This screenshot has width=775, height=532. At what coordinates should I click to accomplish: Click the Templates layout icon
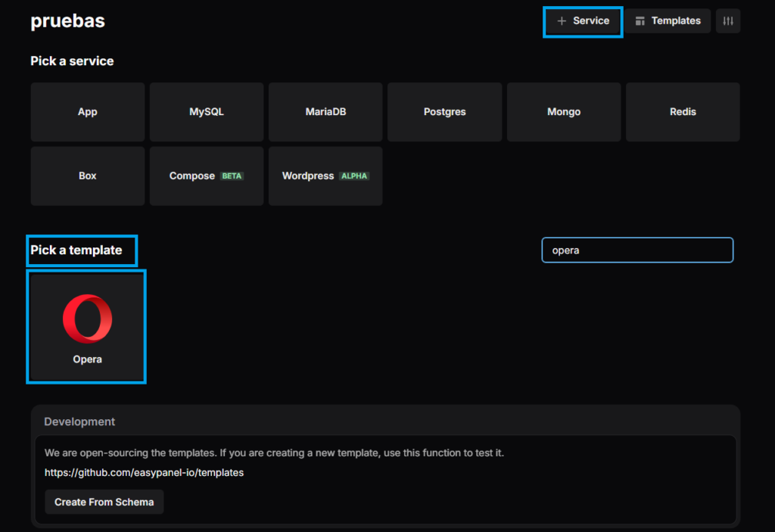[x=640, y=21]
